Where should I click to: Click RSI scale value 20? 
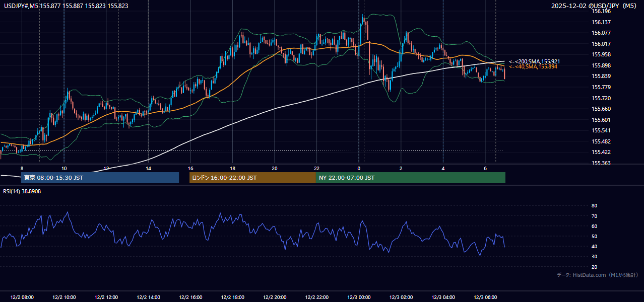(595, 267)
